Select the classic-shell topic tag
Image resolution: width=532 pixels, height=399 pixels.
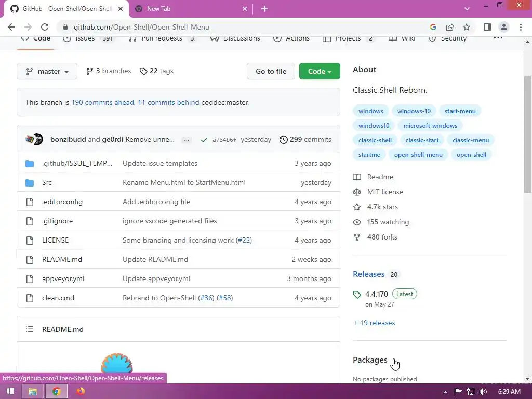pyautogui.click(x=375, y=140)
